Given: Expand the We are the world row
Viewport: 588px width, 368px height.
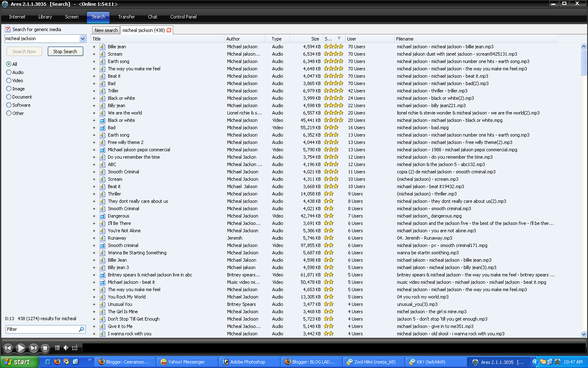Looking at the screenshot, I should (x=94, y=113).
